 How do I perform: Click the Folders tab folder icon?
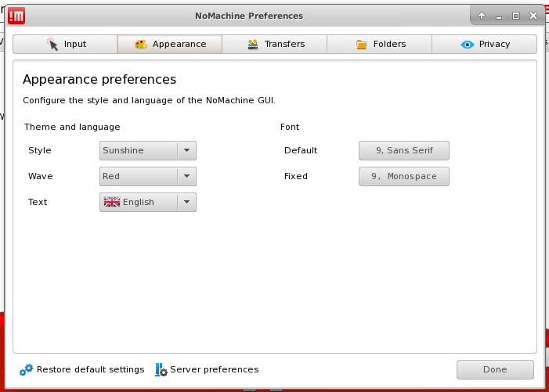tap(362, 45)
